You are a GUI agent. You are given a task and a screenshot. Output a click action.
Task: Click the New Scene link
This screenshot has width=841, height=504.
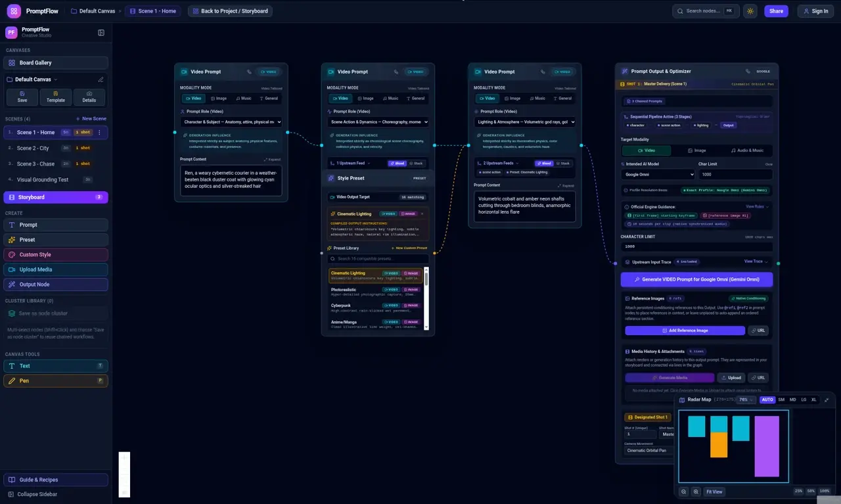click(x=91, y=119)
